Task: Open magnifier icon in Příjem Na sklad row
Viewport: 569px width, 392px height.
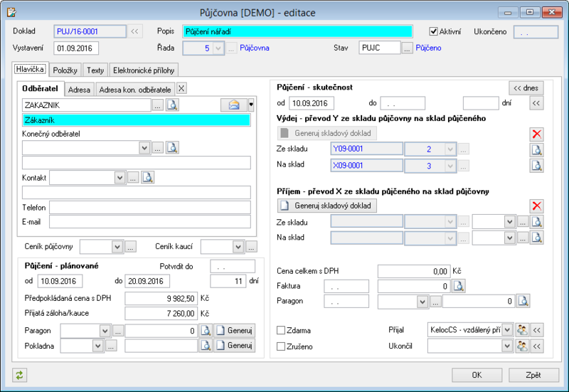Action: coord(537,238)
